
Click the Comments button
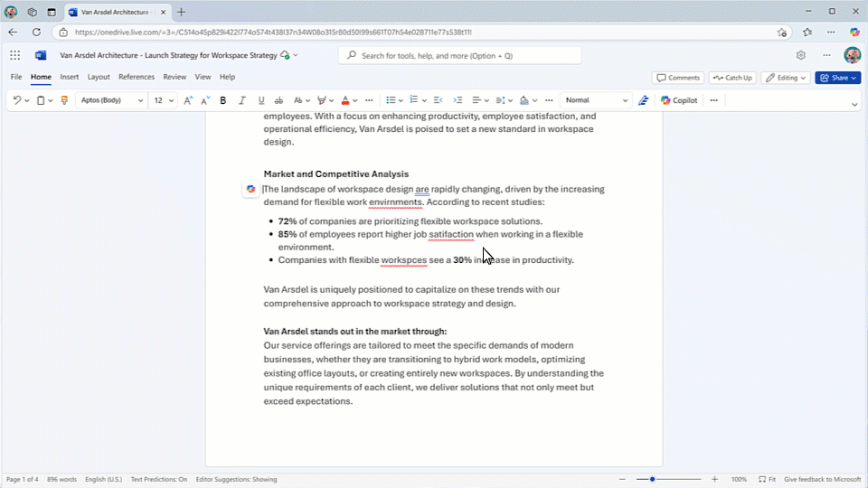coord(678,78)
